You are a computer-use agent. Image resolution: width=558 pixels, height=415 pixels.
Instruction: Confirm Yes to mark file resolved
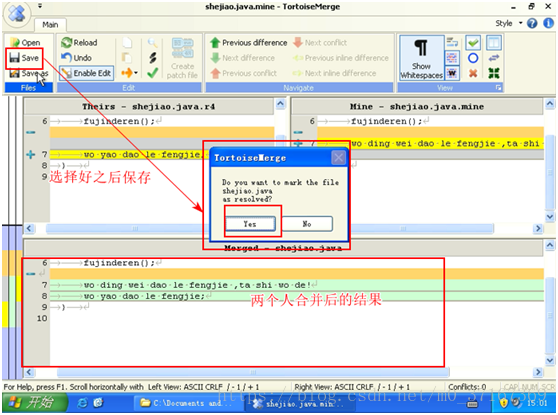[x=250, y=224]
